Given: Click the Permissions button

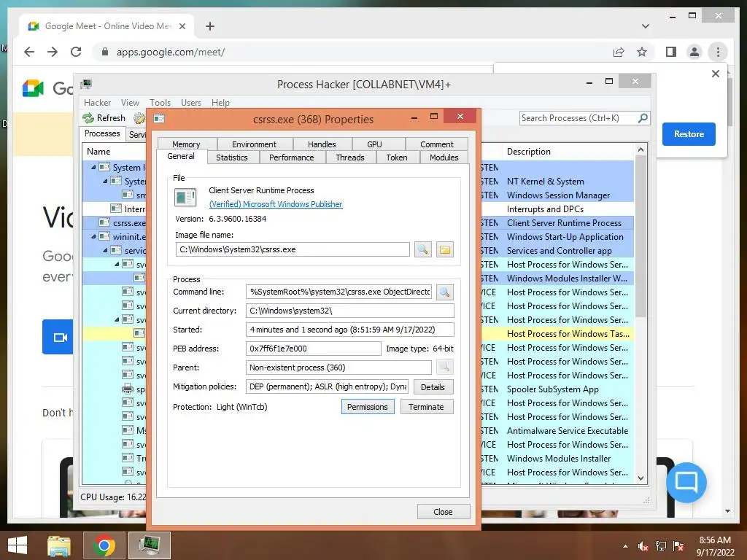Looking at the screenshot, I should (368, 407).
